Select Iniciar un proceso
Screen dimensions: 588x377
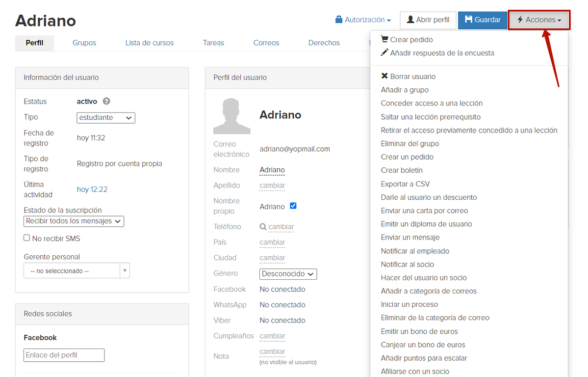coord(409,304)
